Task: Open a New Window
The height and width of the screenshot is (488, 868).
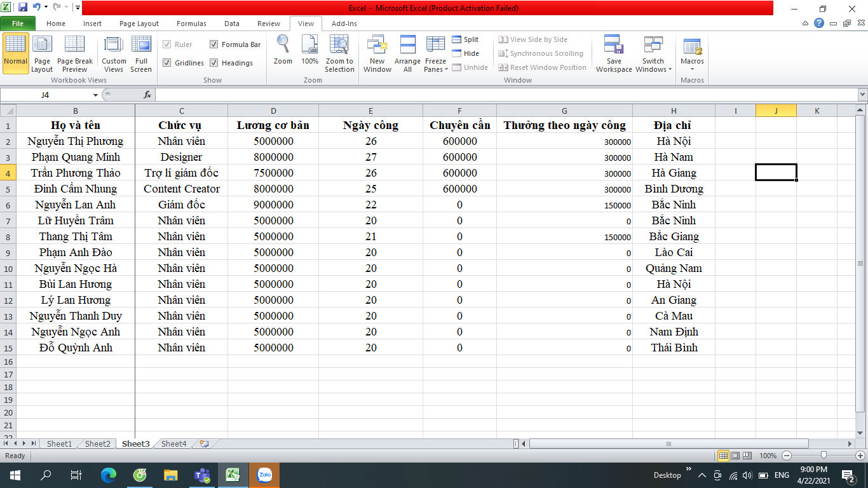Action: (377, 53)
